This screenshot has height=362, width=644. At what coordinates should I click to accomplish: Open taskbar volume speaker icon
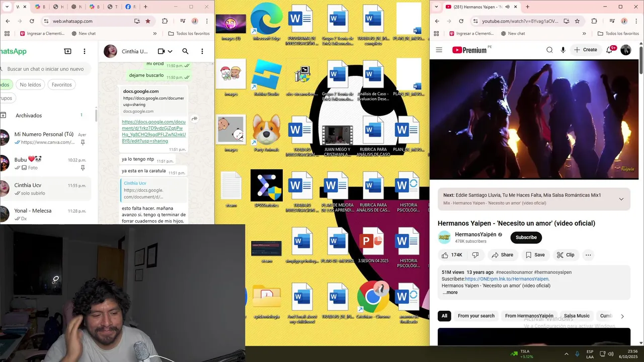click(x=610, y=354)
